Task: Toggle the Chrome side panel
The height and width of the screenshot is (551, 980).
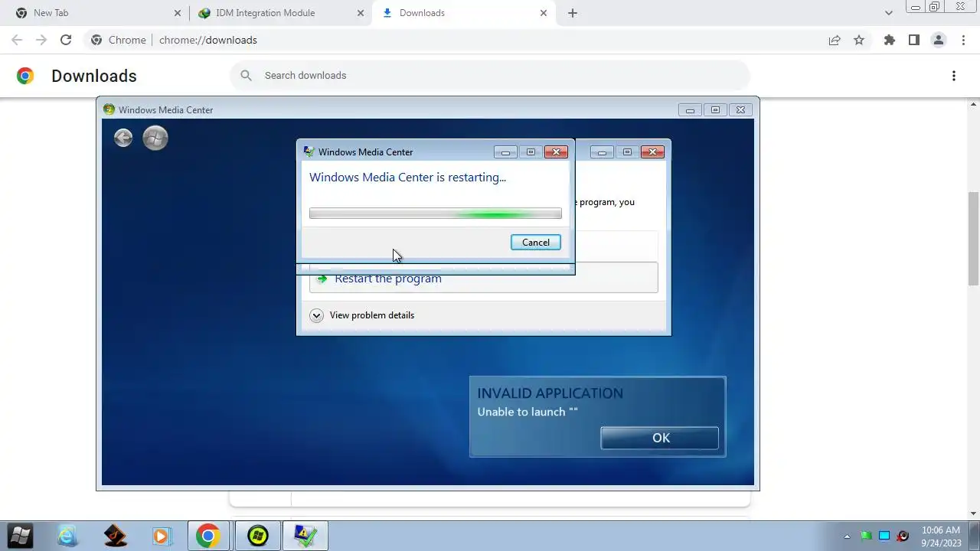Action: click(x=913, y=40)
